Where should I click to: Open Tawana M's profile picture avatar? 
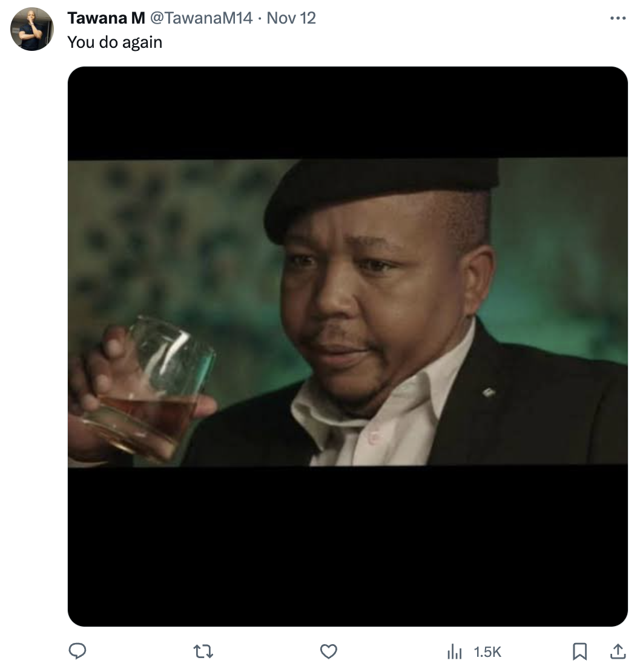[x=31, y=29]
